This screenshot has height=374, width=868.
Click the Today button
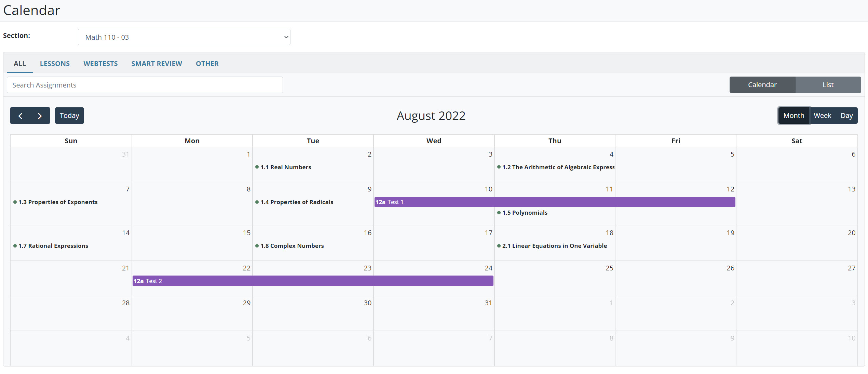pos(69,116)
